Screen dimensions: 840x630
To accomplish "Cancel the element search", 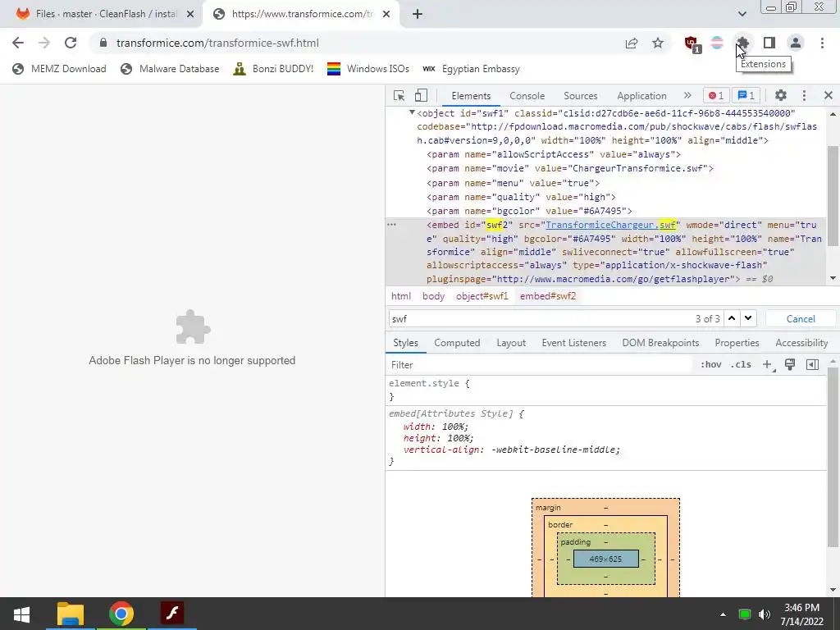I will pos(801,319).
